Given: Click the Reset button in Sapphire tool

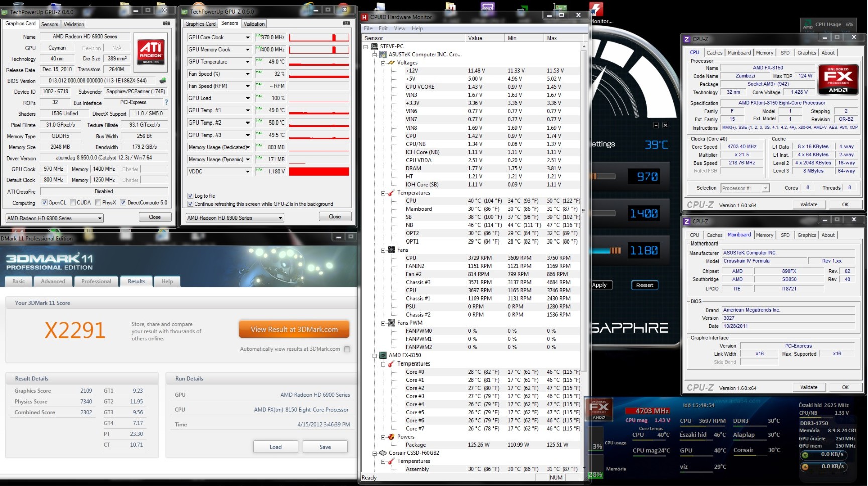Looking at the screenshot, I should (x=645, y=285).
